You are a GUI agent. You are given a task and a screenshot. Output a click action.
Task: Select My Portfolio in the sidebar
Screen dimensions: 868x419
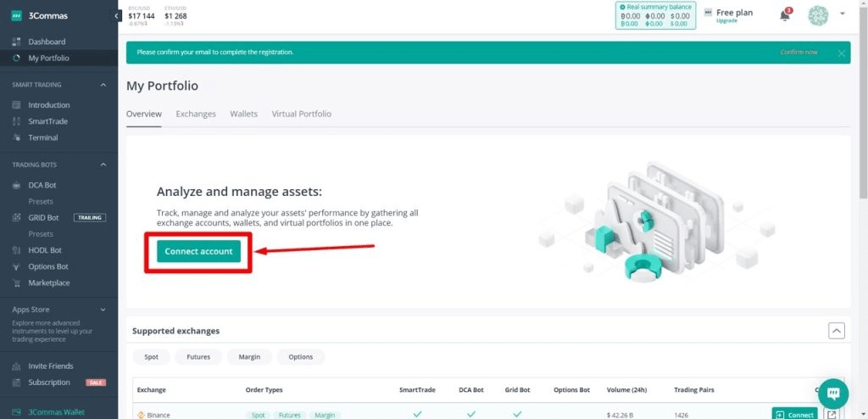click(x=48, y=58)
